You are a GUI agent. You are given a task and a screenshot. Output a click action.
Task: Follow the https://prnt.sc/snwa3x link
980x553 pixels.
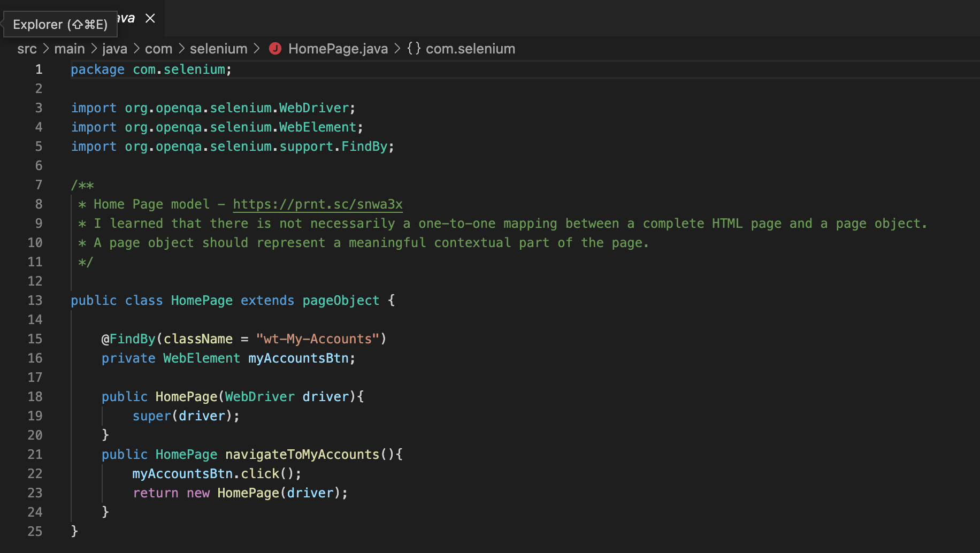318,204
